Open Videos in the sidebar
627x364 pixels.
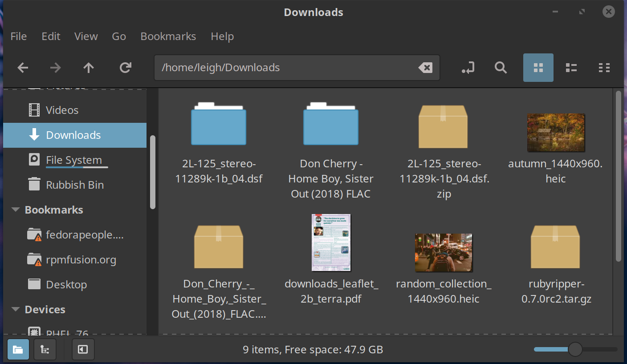[x=75, y=110]
